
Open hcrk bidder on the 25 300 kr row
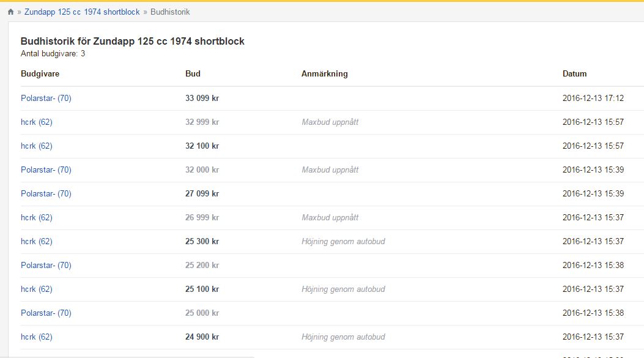[37, 241]
